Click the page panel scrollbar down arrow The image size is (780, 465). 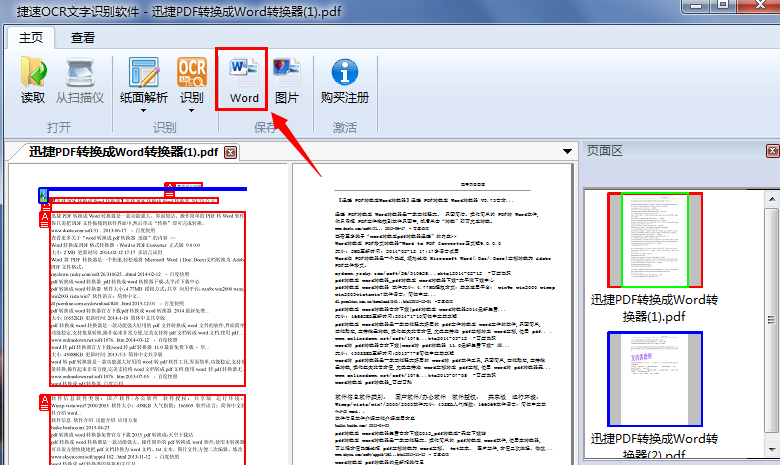(772, 450)
